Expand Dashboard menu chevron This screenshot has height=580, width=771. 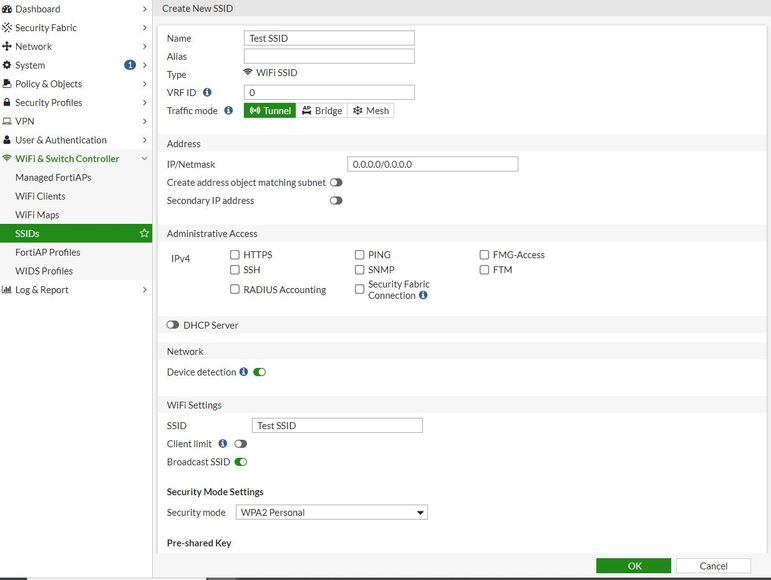click(x=145, y=9)
